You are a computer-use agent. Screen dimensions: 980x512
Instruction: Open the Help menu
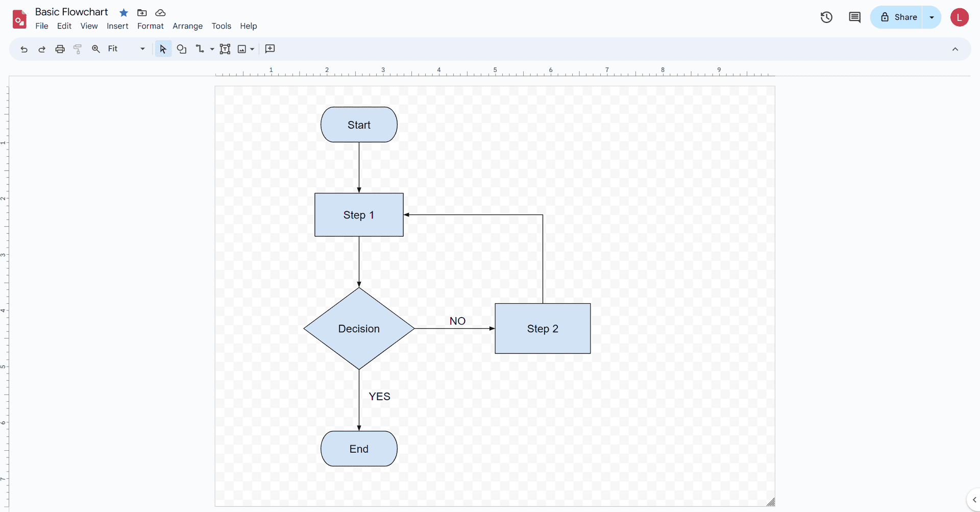pyautogui.click(x=249, y=26)
